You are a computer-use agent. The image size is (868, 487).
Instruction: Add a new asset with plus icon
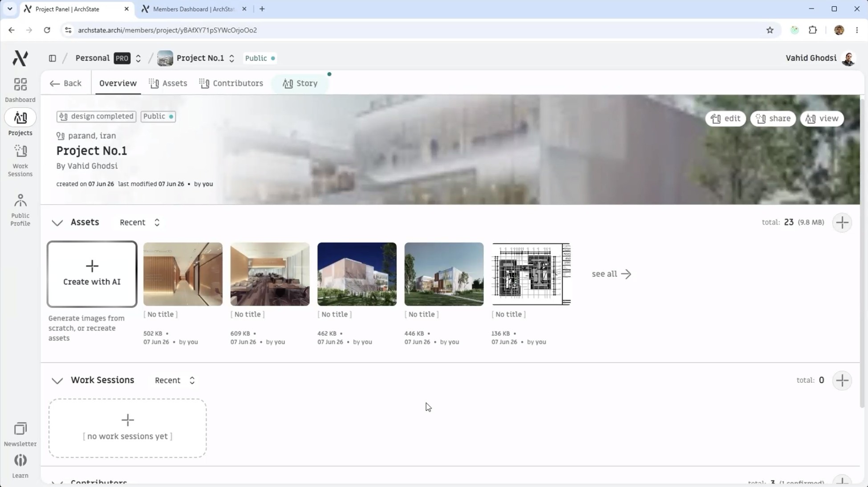coord(842,222)
